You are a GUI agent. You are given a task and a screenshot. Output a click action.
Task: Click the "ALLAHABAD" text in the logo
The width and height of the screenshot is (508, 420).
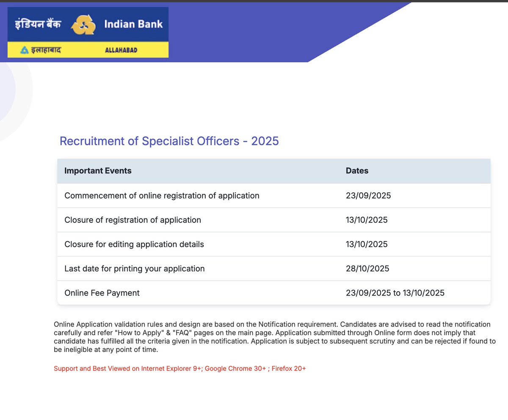[121, 50]
